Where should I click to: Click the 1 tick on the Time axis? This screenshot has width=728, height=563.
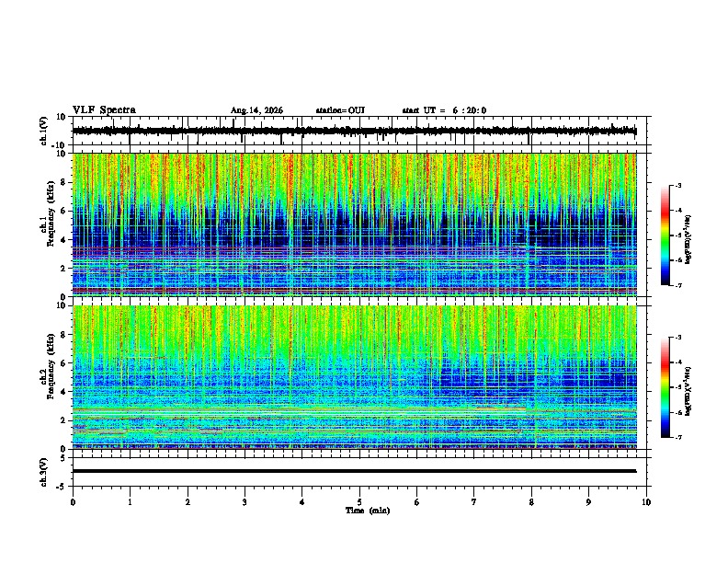[130, 502]
